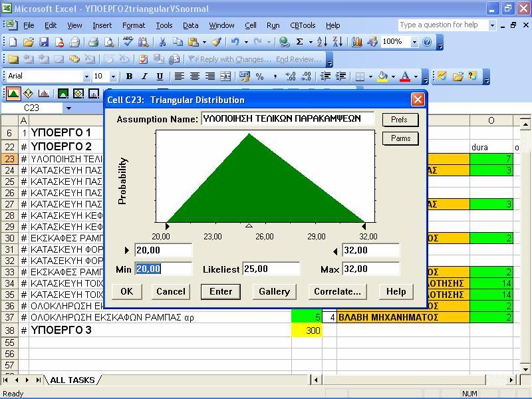
Task: Open the Borders dropdown arrow
Action: (370, 76)
